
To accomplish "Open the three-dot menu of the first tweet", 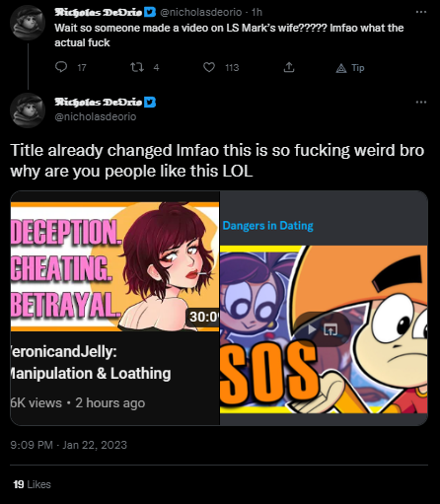I will point(421,12).
